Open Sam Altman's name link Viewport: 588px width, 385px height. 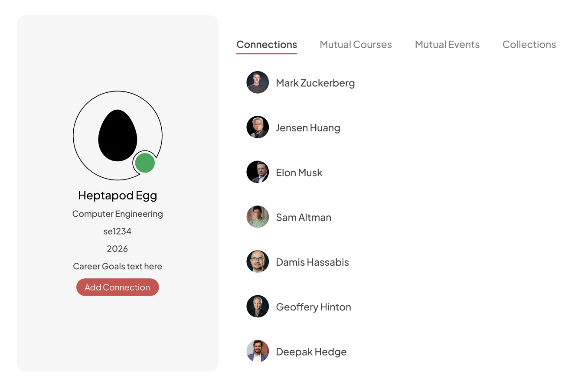pyautogui.click(x=304, y=217)
